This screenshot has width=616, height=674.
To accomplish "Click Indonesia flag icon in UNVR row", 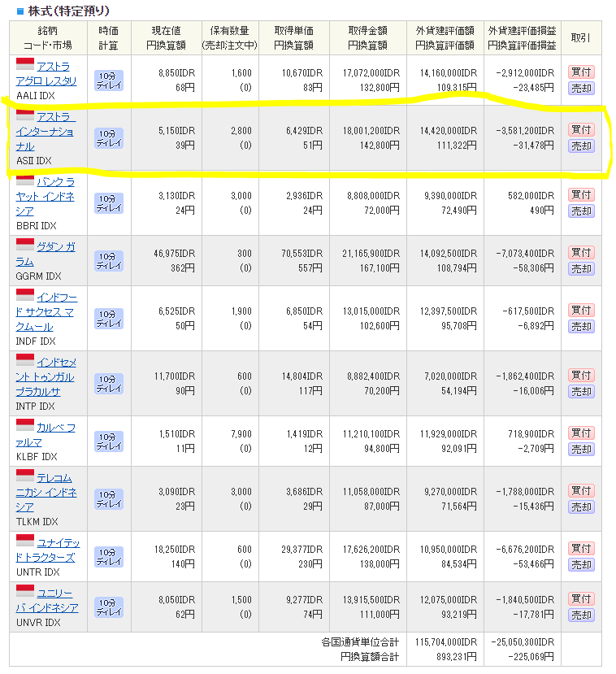I will tap(25, 590).
